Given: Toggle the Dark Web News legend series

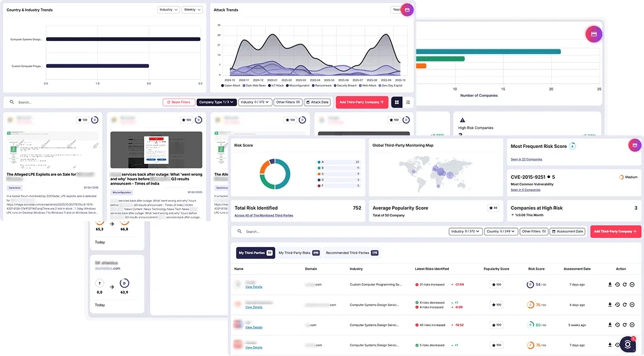Looking at the screenshot, I should 254,85.
